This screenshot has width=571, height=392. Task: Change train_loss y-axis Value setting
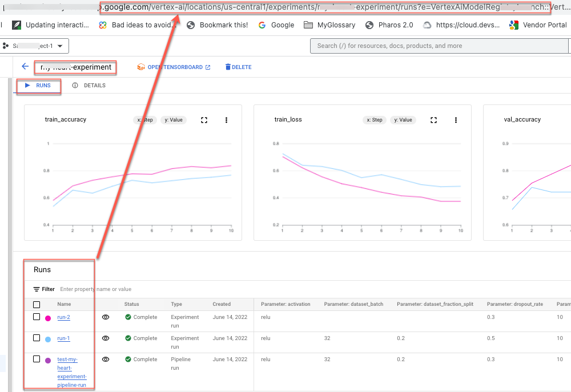coord(403,120)
